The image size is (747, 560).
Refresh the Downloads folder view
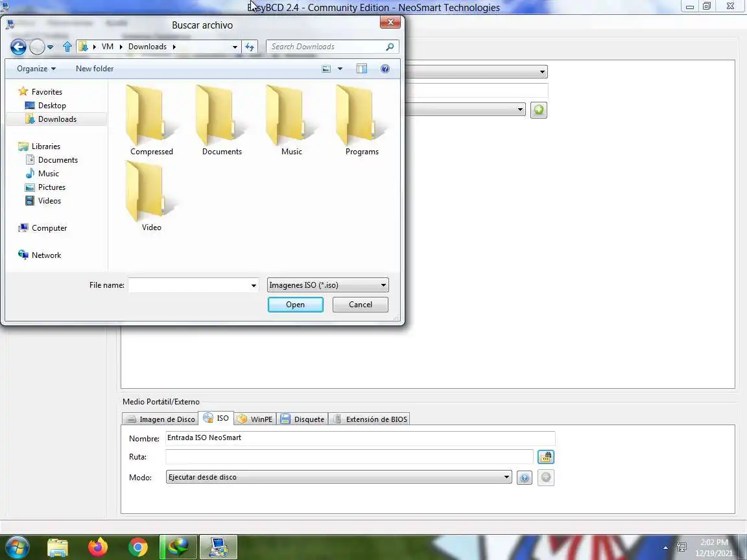(250, 47)
